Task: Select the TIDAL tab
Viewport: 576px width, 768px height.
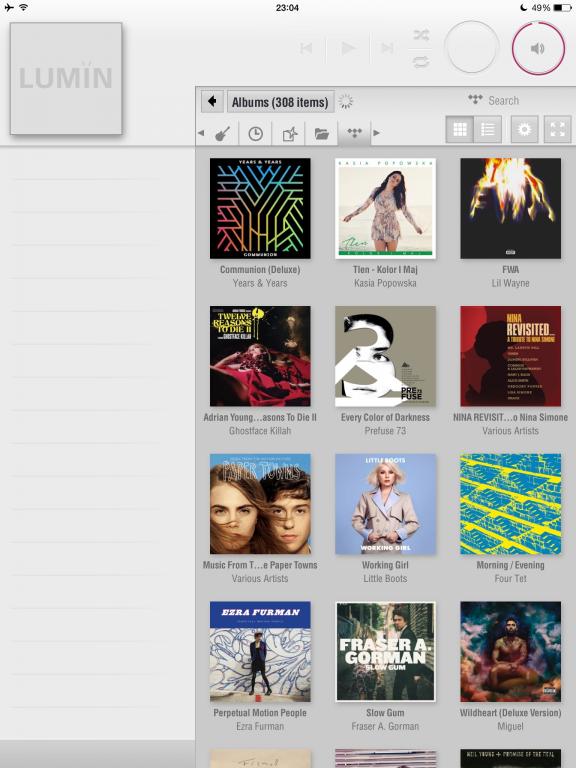Action: (x=355, y=133)
